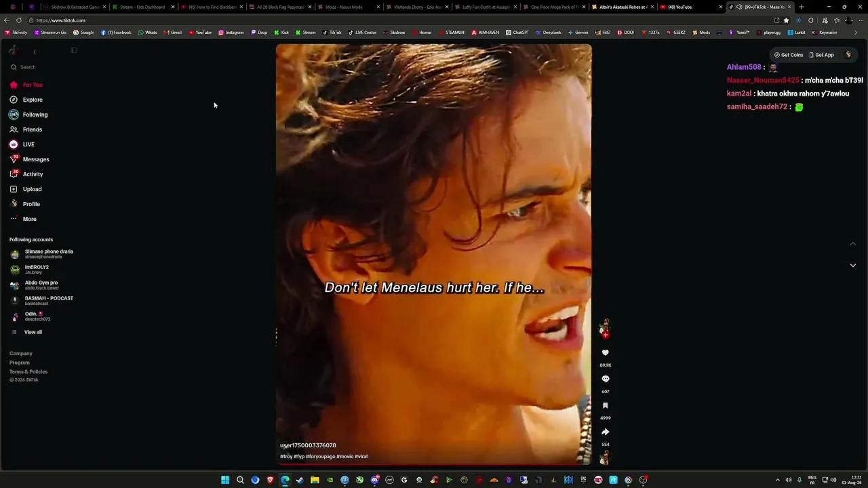This screenshot has height=488, width=868.
Task: Open the Explore page icon
Action: [14, 100]
